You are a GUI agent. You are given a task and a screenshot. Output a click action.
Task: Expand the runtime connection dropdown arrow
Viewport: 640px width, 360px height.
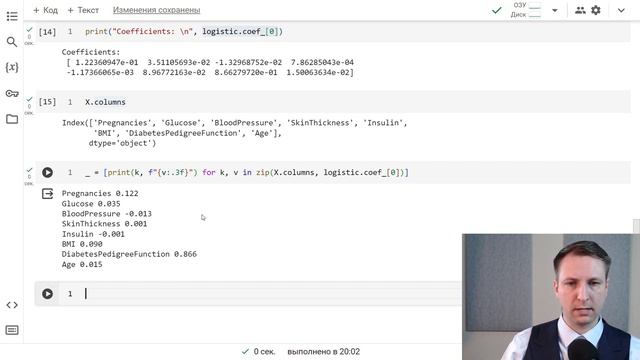(x=555, y=10)
